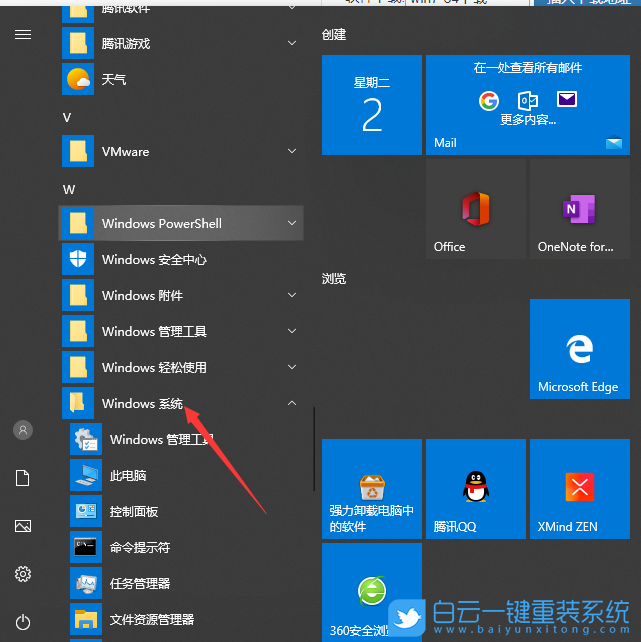Click 浏览 group heading
The width and height of the screenshot is (641, 642).
(334, 279)
